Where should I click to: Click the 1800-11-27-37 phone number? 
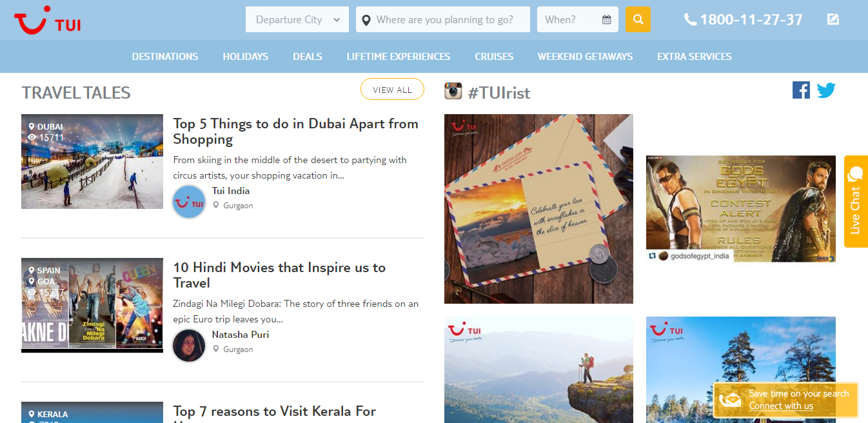click(751, 20)
